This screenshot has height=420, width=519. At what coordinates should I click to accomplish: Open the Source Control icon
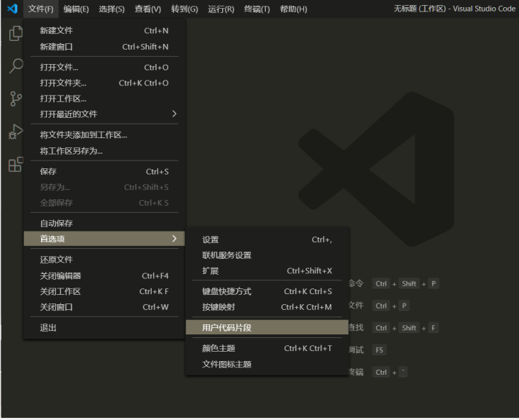(16, 99)
